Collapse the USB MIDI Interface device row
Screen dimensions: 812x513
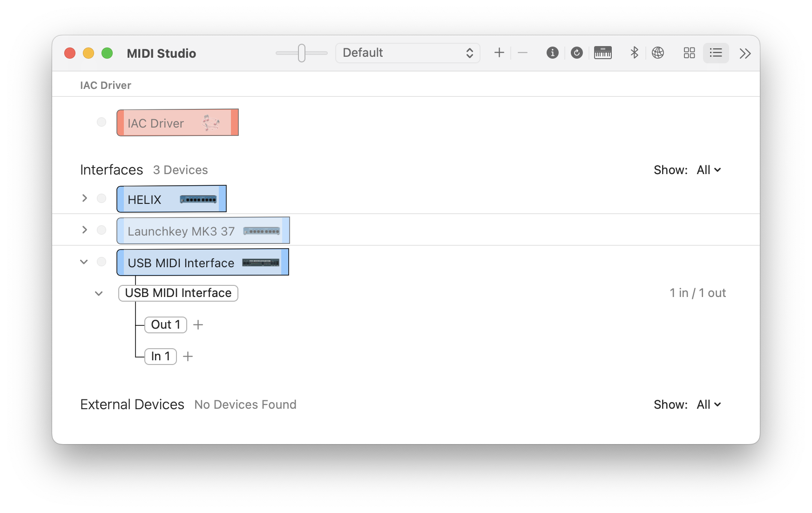[84, 262]
